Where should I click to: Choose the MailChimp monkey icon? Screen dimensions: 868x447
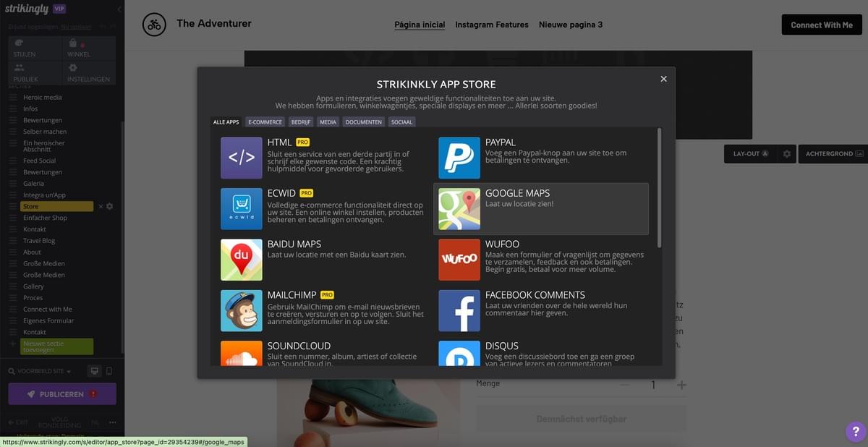[242, 310]
